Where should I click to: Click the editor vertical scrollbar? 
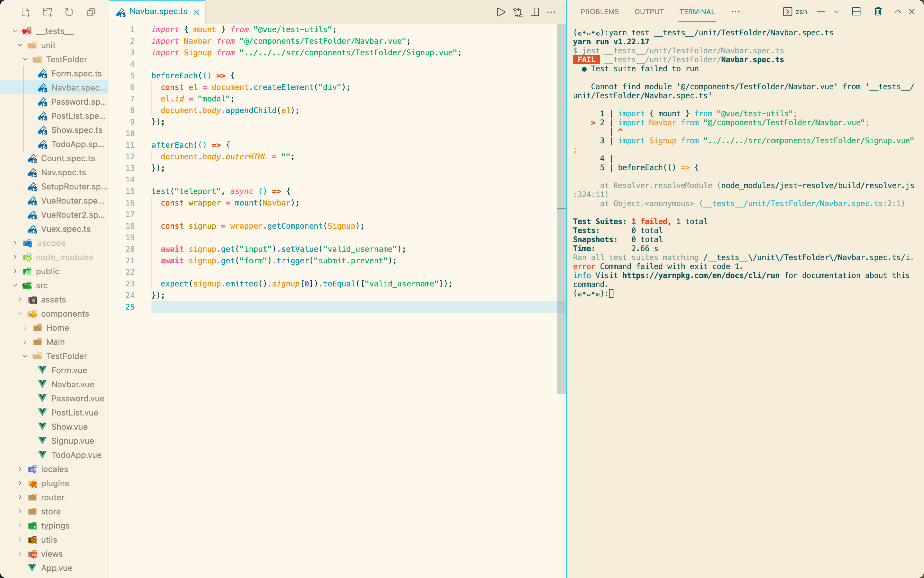[561, 209]
